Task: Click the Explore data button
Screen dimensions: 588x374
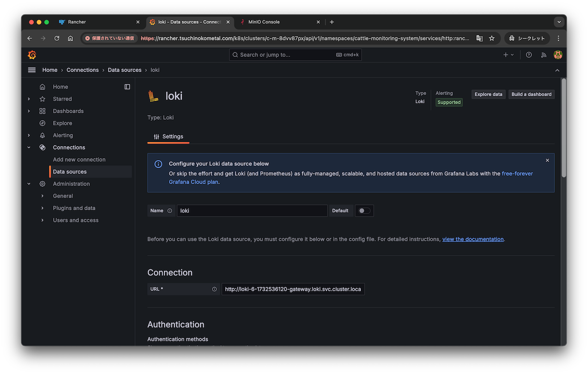Action: point(489,94)
